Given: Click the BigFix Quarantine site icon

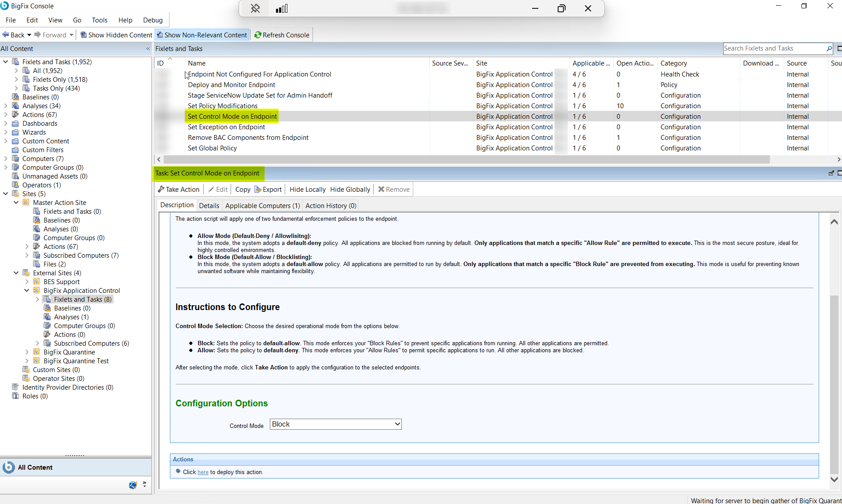Looking at the screenshot, I should pyautogui.click(x=37, y=352).
